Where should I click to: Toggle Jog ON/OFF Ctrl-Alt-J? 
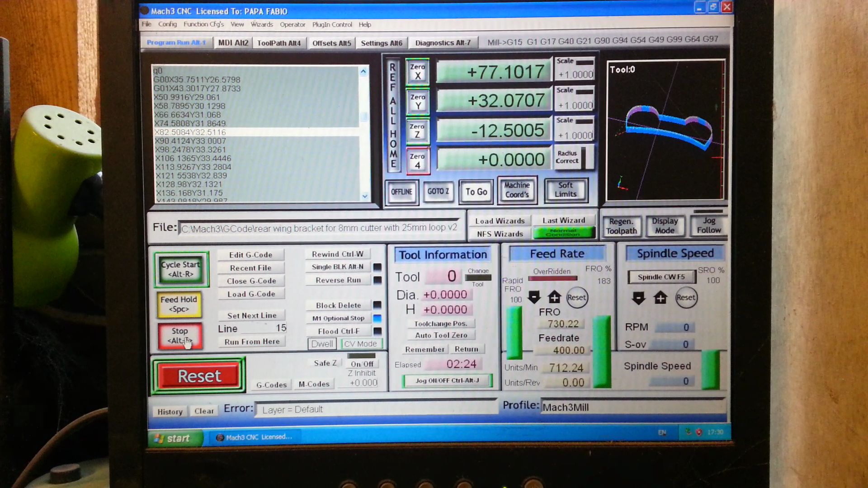click(x=447, y=380)
